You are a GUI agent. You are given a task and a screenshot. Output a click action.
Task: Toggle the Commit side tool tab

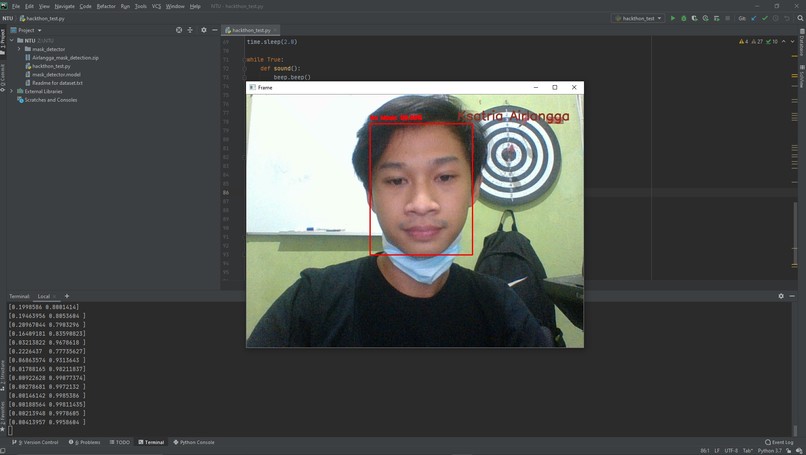point(3,78)
